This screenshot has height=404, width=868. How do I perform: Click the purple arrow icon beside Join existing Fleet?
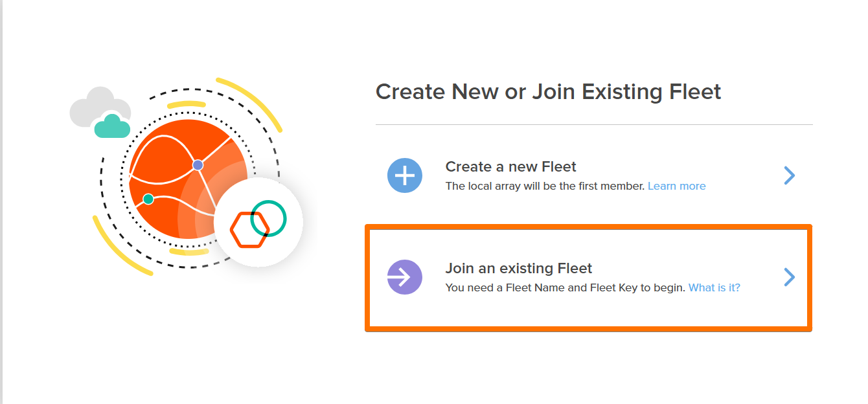point(404,276)
